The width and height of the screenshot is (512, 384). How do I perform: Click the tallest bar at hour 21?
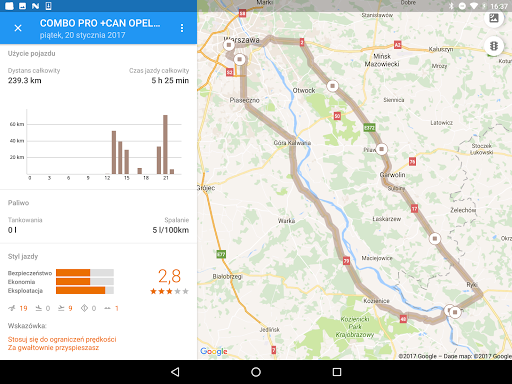click(165, 144)
